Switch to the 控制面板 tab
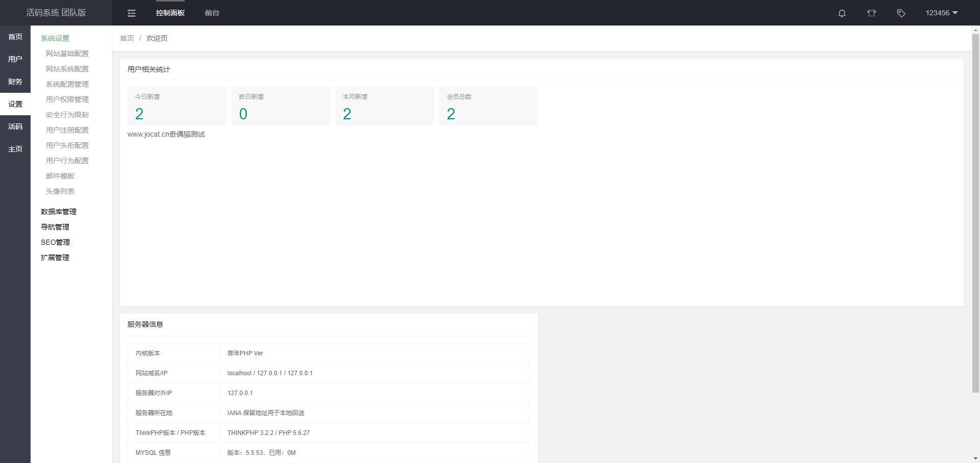This screenshot has width=980, height=463. [170, 13]
